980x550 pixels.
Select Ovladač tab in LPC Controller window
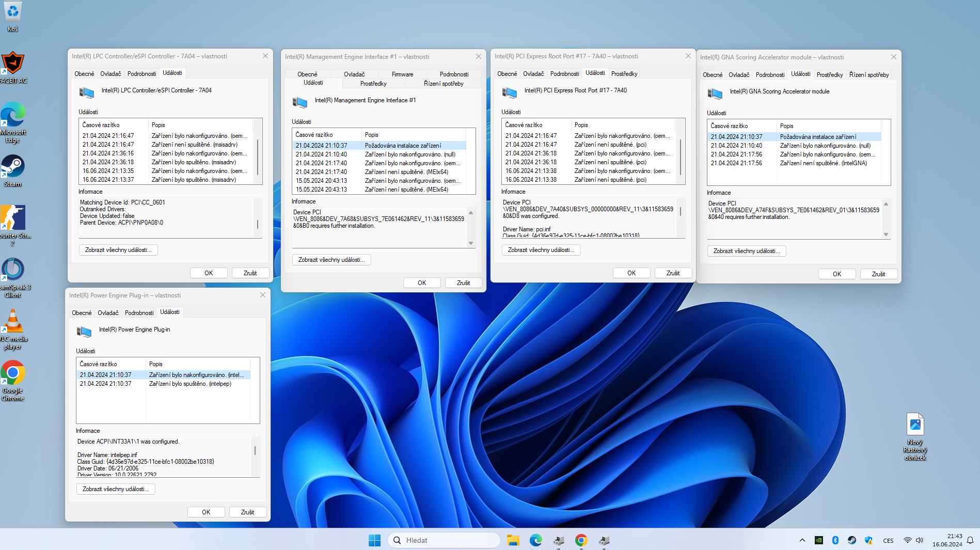(x=110, y=74)
